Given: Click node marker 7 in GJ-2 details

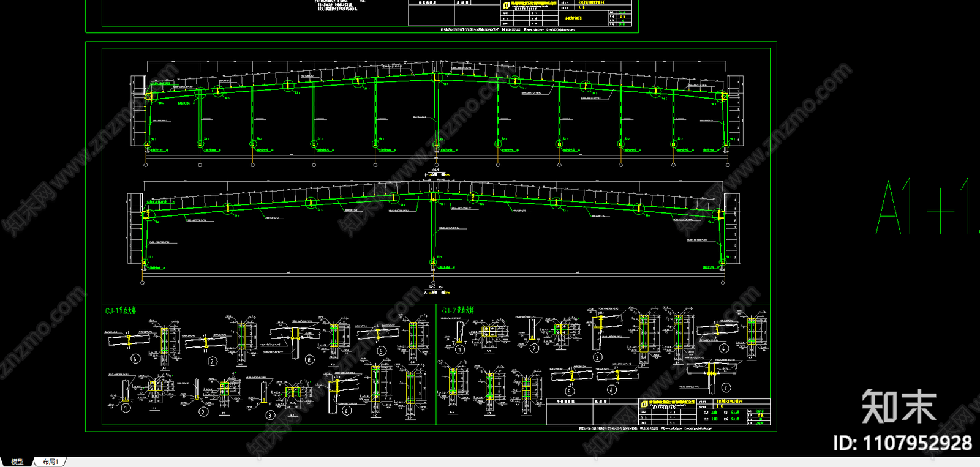Looking at the screenshot, I should pos(726,387).
